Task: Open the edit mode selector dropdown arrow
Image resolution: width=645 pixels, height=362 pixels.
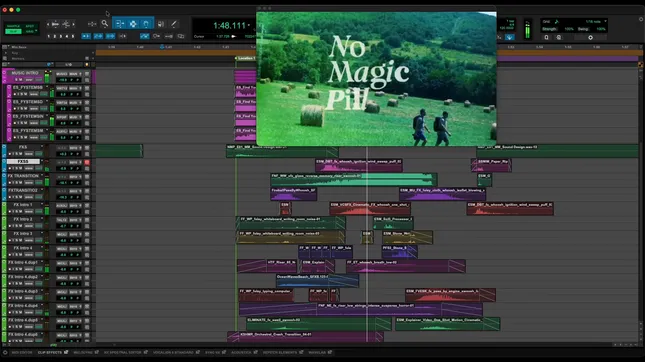Action: point(36,31)
